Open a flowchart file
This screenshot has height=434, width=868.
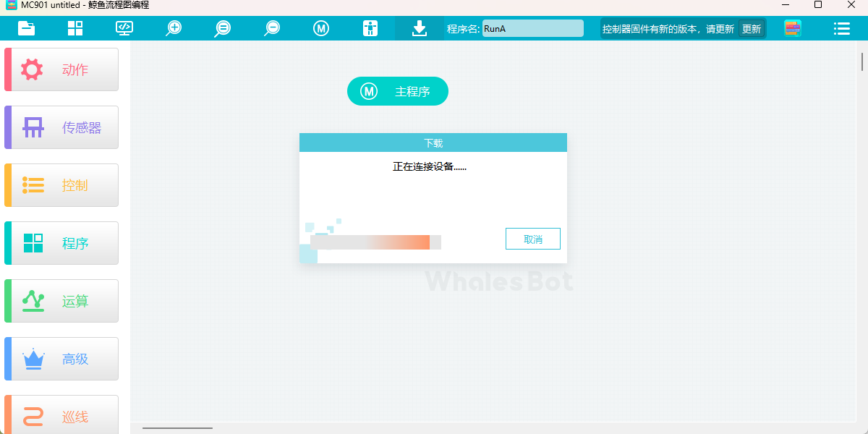(27, 28)
